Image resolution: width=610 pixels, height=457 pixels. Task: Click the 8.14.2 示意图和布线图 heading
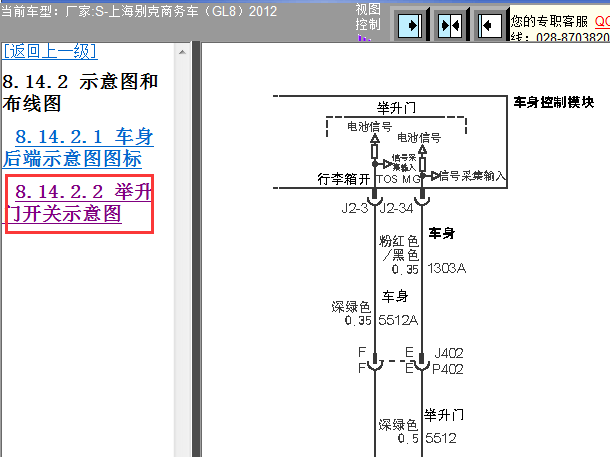[80, 93]
